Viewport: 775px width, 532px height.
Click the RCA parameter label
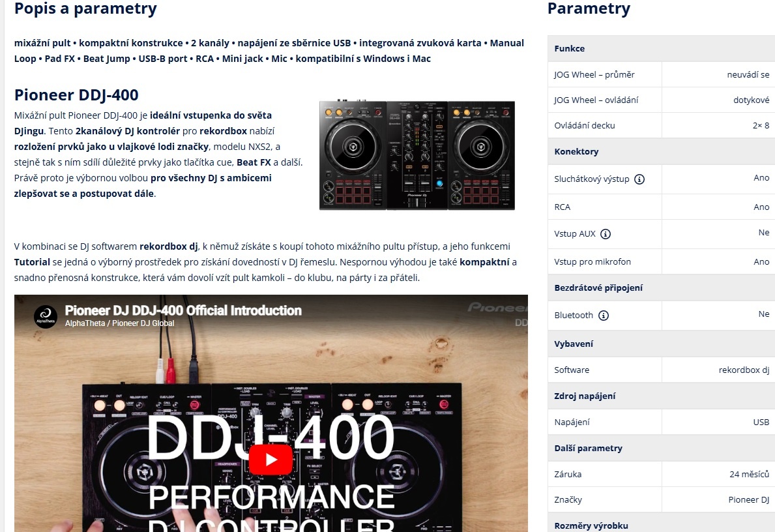563,207
